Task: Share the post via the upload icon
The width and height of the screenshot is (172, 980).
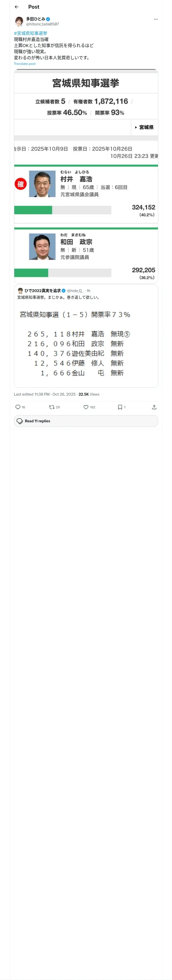Action: (154, 407)
